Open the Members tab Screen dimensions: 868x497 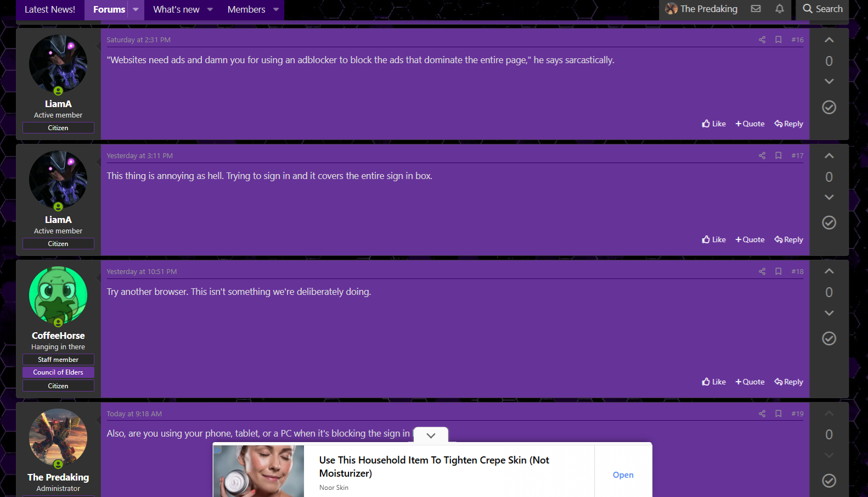pyautogui.click(x=246, y=9)
